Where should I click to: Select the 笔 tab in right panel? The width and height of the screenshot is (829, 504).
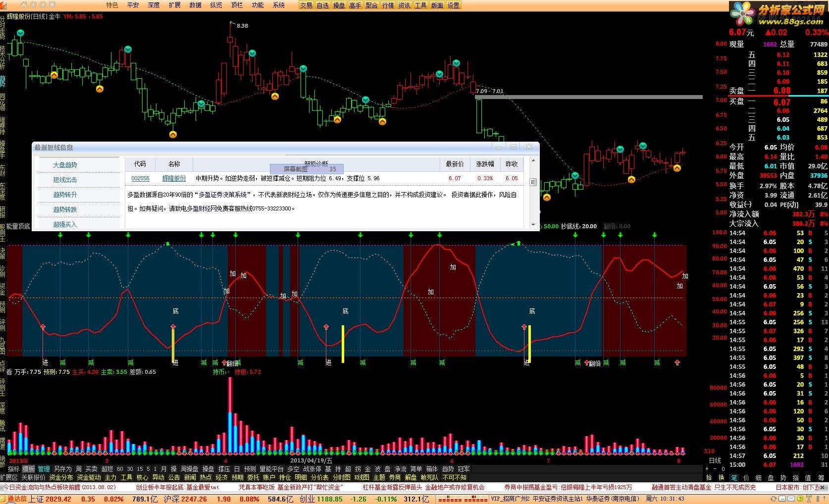734,477
